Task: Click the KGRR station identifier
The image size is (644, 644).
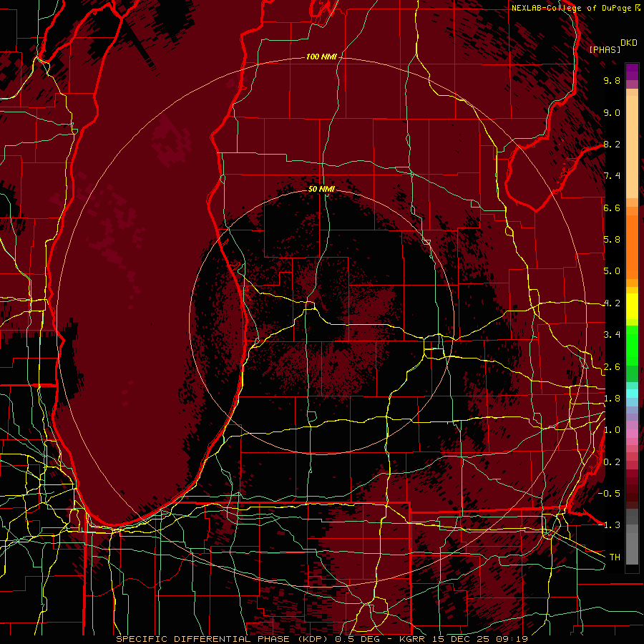Action: 413,639
